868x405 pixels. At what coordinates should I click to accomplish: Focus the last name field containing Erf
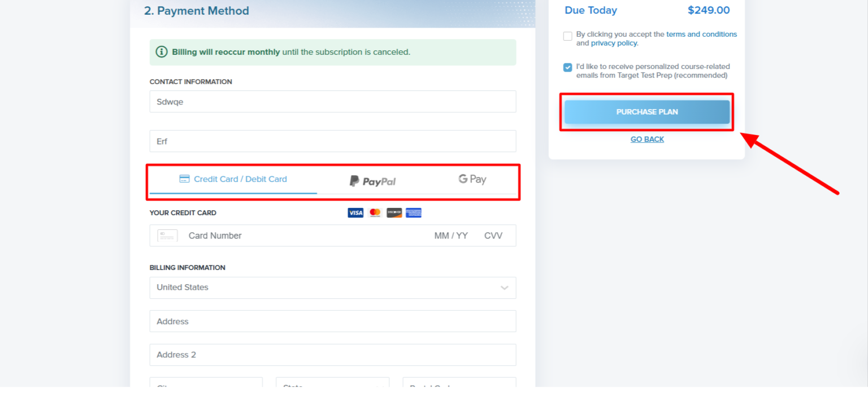click(333, 141)
